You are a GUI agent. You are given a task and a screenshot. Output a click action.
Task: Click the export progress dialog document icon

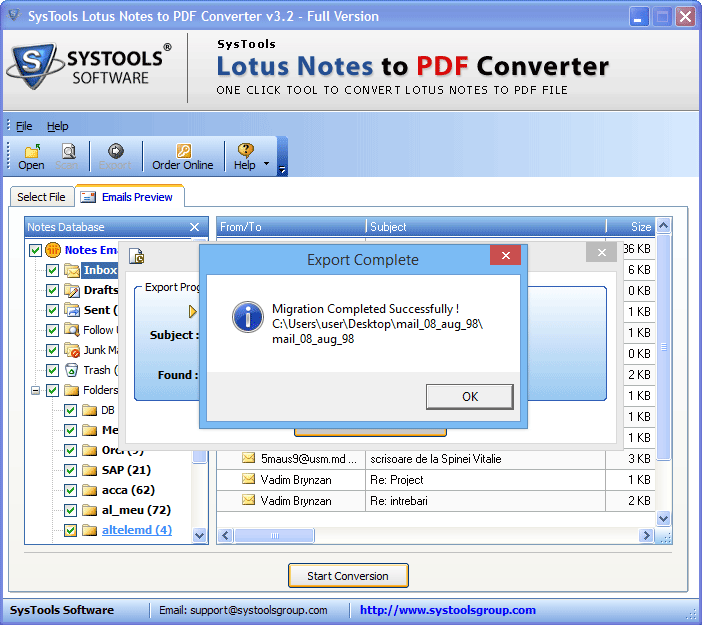(137, 256)
